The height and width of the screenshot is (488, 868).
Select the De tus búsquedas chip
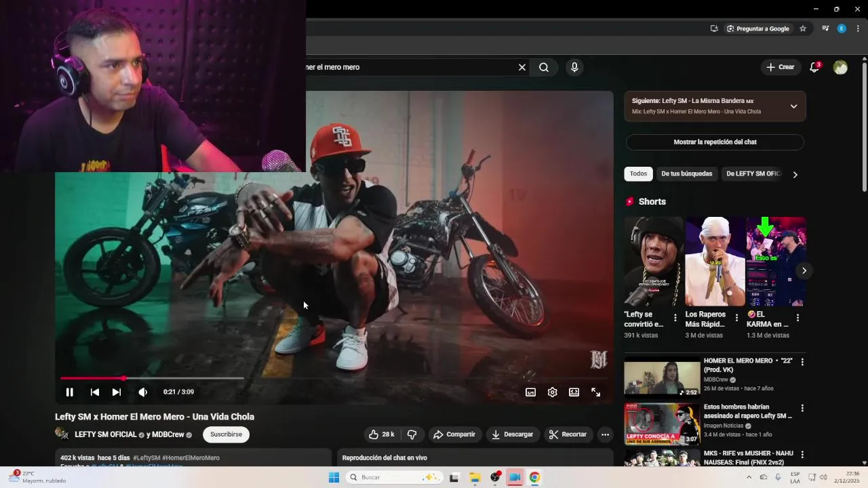[x=687, y=174]
